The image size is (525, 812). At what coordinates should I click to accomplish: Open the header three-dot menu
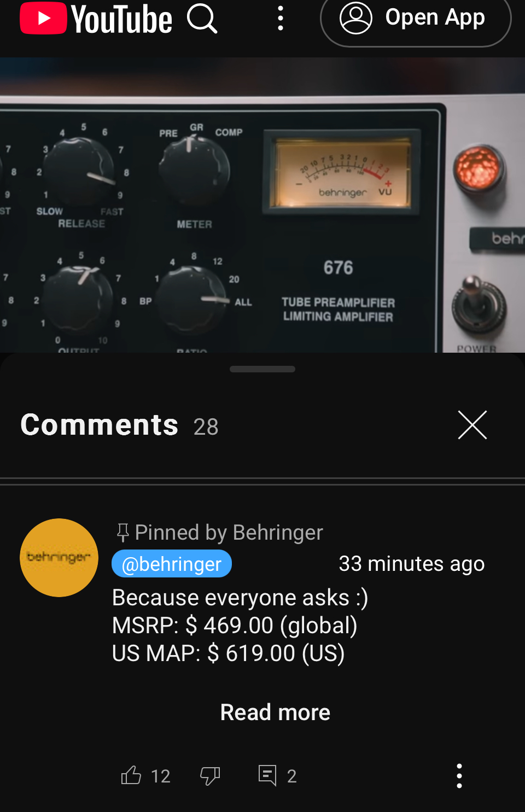[x=281, y=18]
